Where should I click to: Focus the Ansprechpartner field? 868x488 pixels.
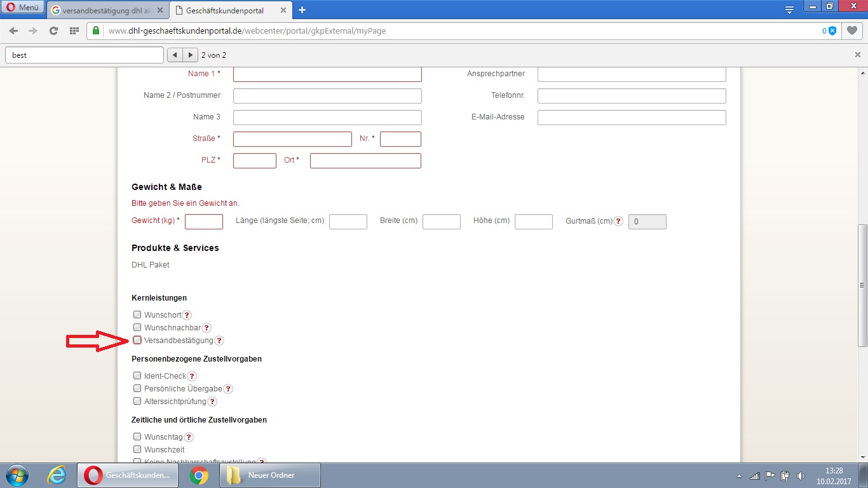tap(632, 74)
